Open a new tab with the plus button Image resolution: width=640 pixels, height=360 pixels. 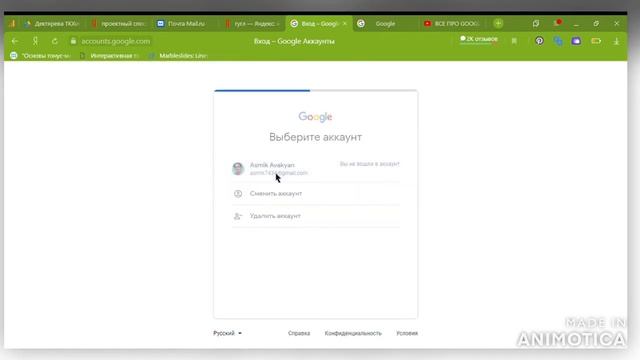(498, 24)
